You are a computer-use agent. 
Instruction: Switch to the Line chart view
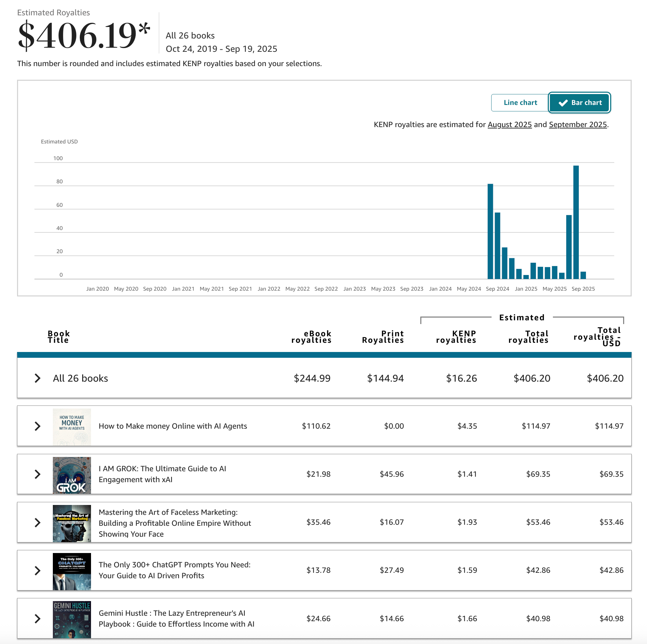[x=520, y=103]
